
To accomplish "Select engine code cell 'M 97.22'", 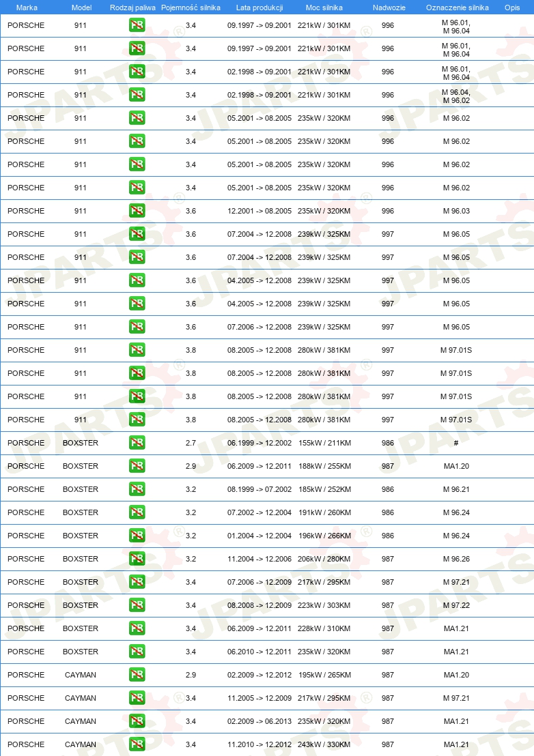I will coord(456,605).
